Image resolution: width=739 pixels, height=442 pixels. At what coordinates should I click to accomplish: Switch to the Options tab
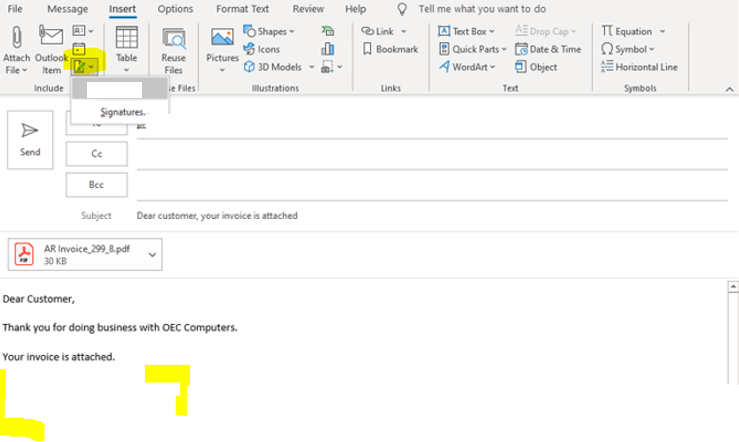175,9
